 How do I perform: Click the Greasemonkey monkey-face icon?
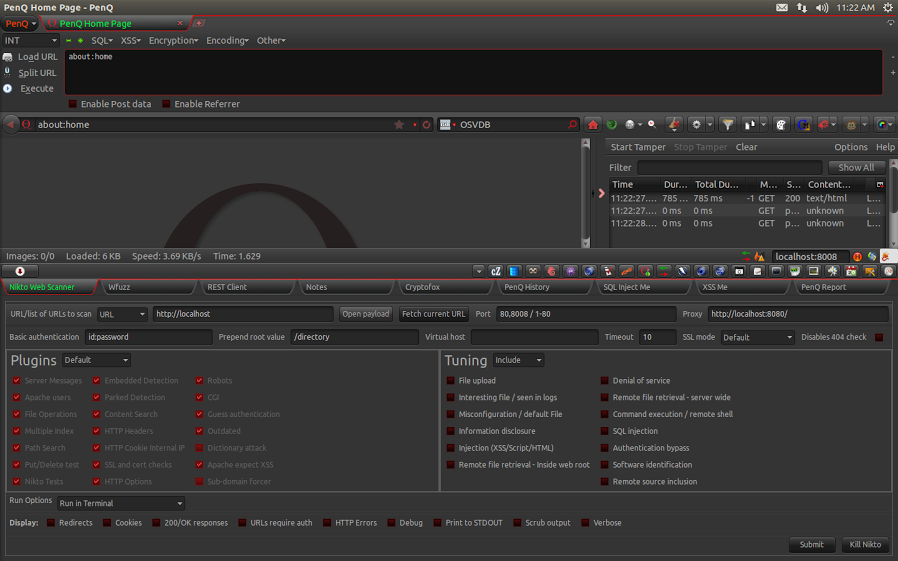[852, 124]
